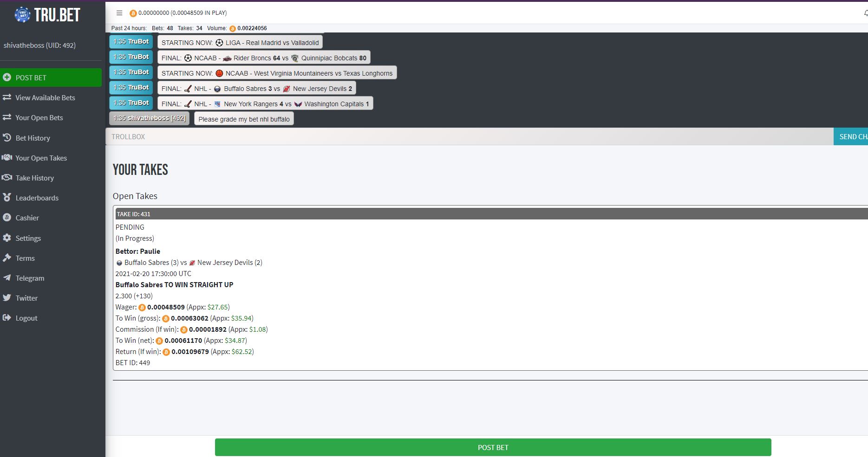Click the arrows icon beside View Available Bets
This screenshot has height=457, width=868.
click(x=7, y=97)
